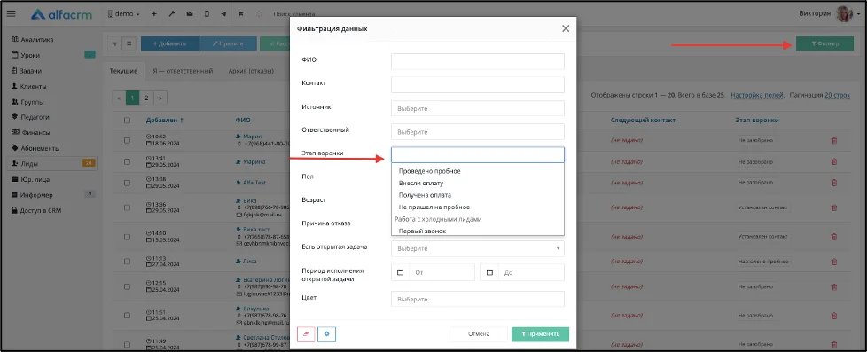Check the row checkbox for Лиса
The width and height of the screenshot is (868, 352).
click(x=128, y=262)
